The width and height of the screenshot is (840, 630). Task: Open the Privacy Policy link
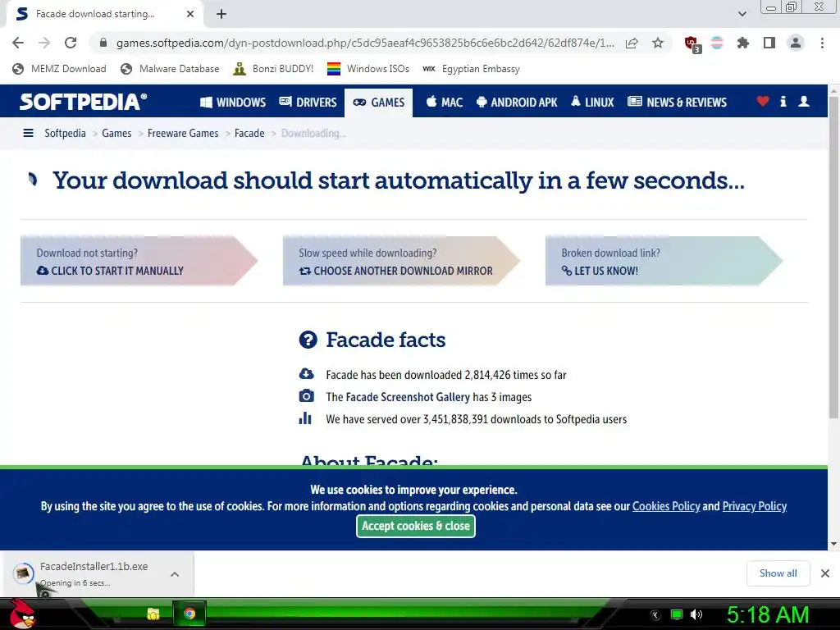click(755, 506)
